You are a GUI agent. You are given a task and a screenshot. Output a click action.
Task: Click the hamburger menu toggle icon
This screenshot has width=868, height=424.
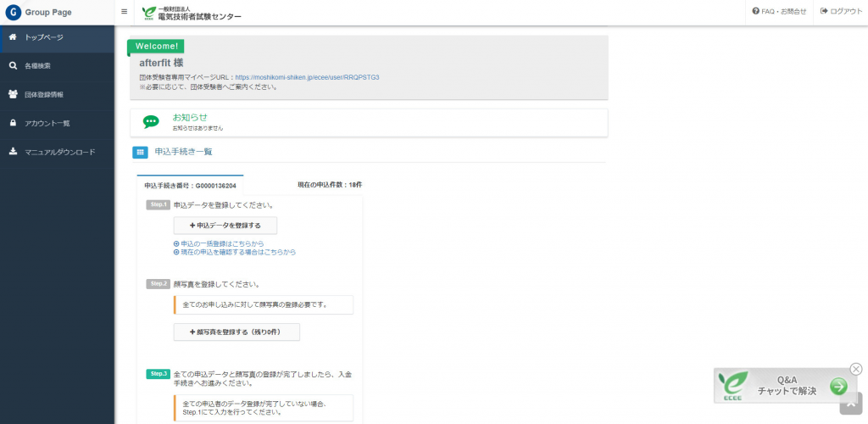125,12
